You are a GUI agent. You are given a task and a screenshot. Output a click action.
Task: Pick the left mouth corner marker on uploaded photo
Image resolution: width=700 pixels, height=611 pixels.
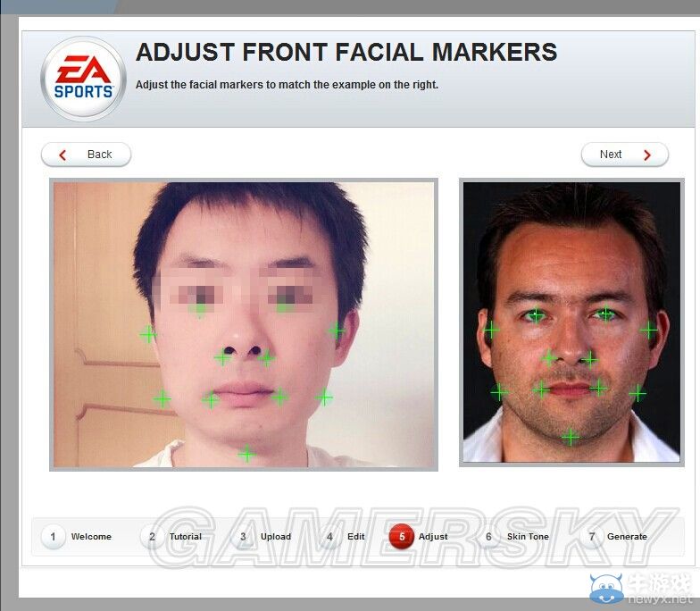point(211,399)
